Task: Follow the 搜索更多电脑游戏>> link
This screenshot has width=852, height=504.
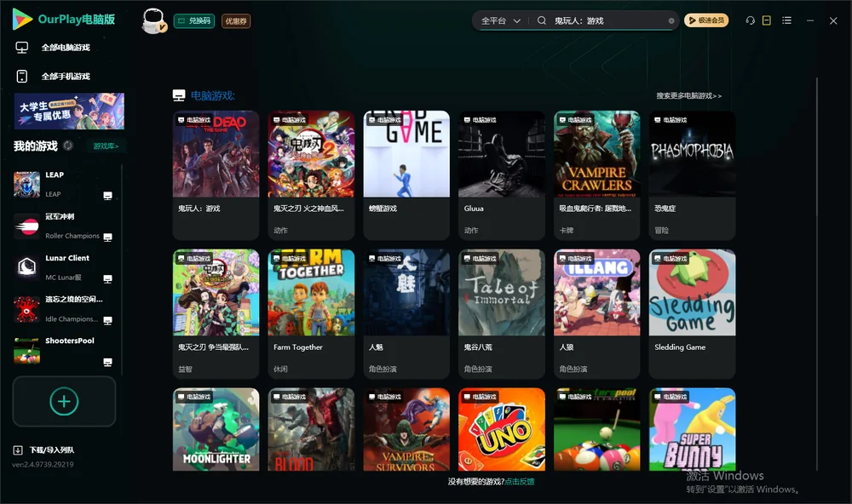Action: [x=689, y=96]
